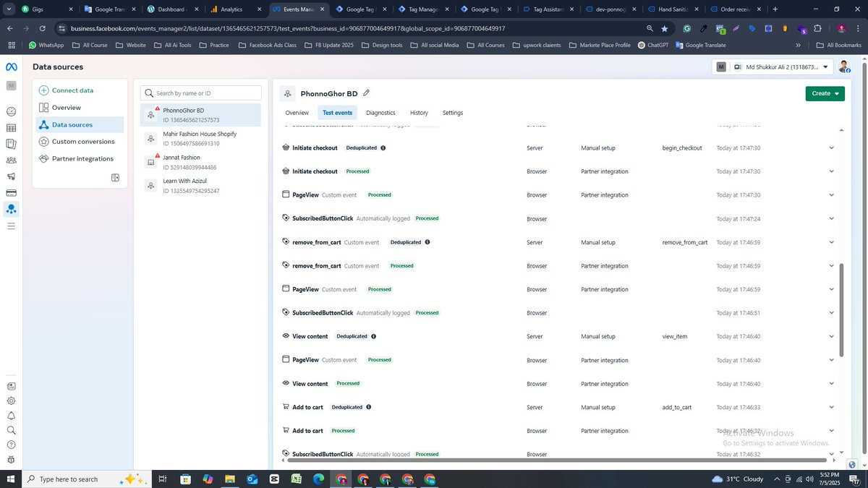Select Mahir Fashion House Shopify data source
868x488 pixels.
(200, 138)
